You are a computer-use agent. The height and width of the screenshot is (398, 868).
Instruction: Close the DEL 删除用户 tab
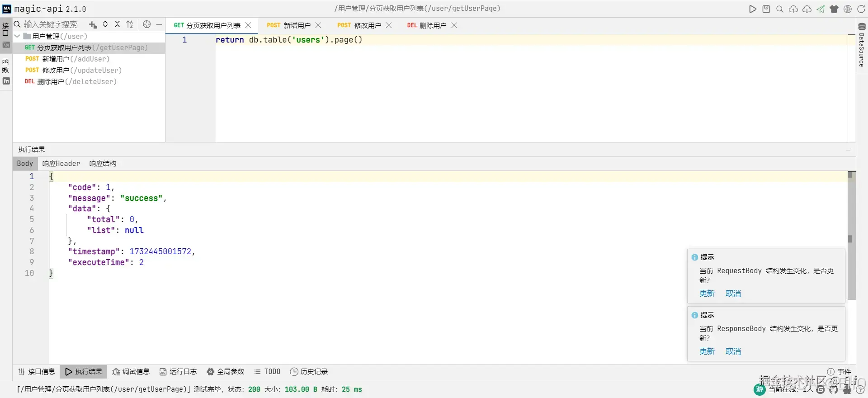coord(454,25)
